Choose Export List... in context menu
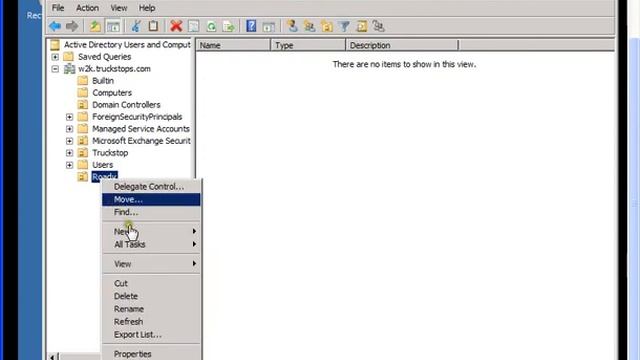Viewport: 640px width, 360px height. pyautogui.click(x=151, y=335)
